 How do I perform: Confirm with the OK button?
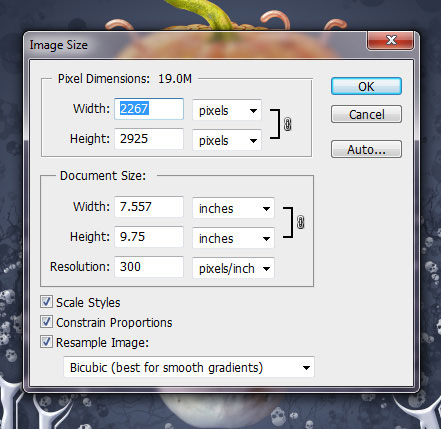click(x=366, y=86)
